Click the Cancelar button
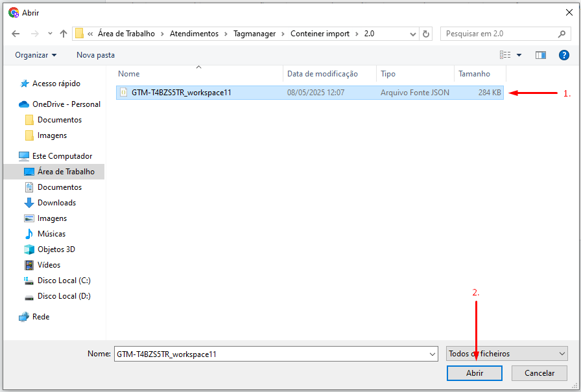 click(x=539, y=373)
